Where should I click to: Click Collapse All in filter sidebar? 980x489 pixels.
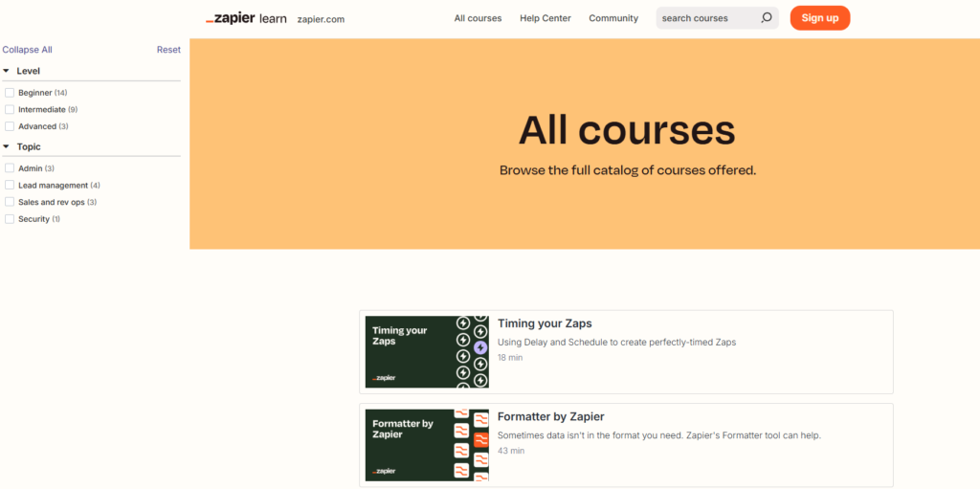(28, 50)
